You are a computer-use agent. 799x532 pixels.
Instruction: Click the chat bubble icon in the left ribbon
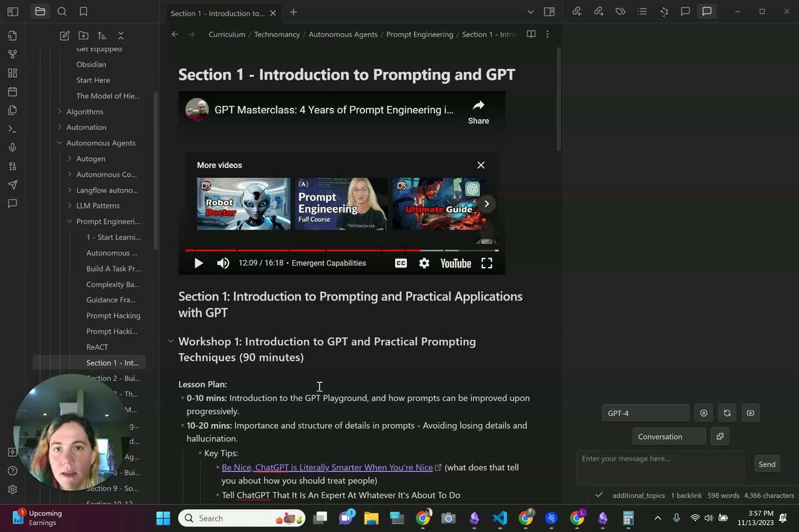[12, 204]
